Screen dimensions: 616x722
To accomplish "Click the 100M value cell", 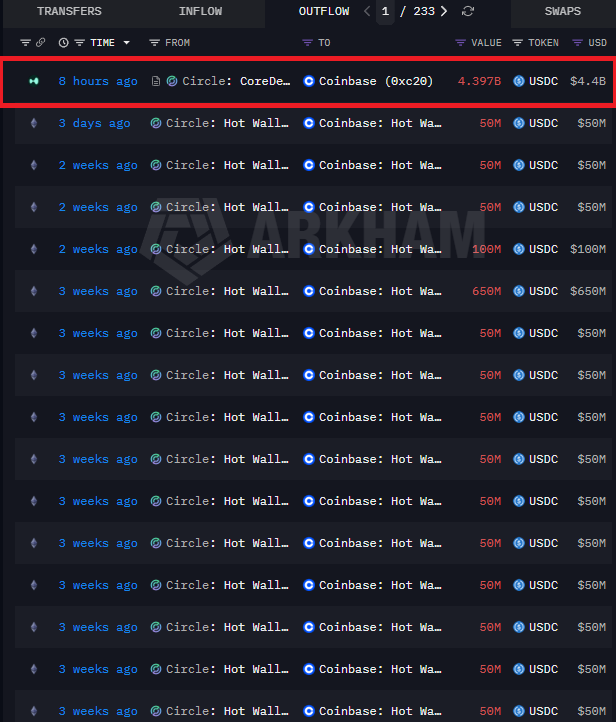I will (487, 249).
